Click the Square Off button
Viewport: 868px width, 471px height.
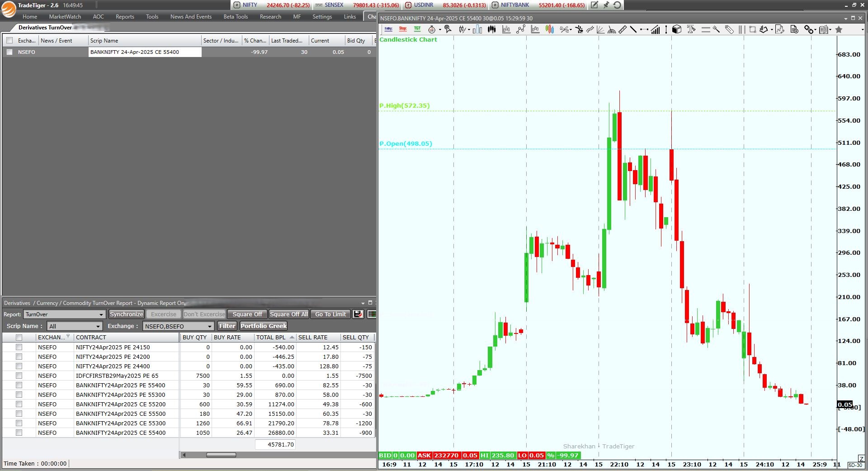[247, 314]
